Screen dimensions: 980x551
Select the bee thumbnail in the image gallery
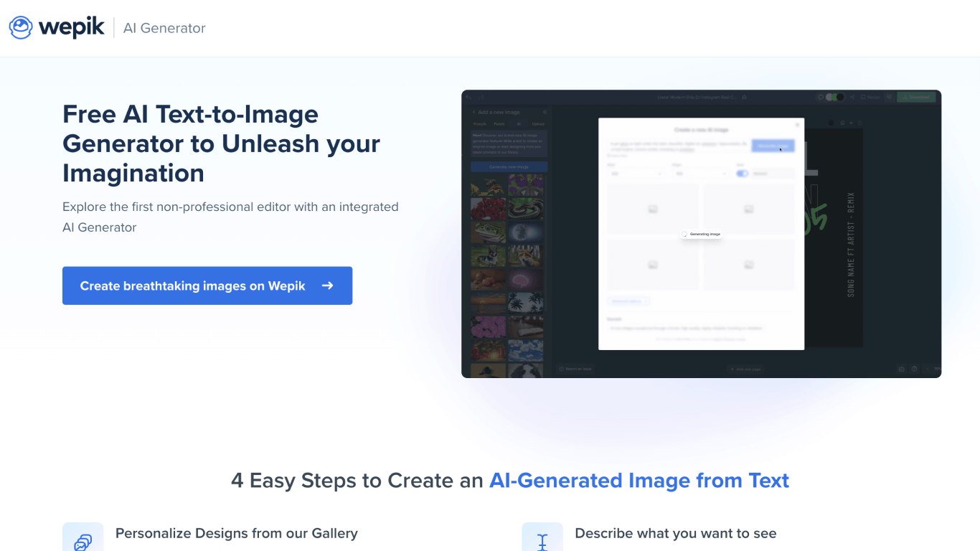[489, 184]
